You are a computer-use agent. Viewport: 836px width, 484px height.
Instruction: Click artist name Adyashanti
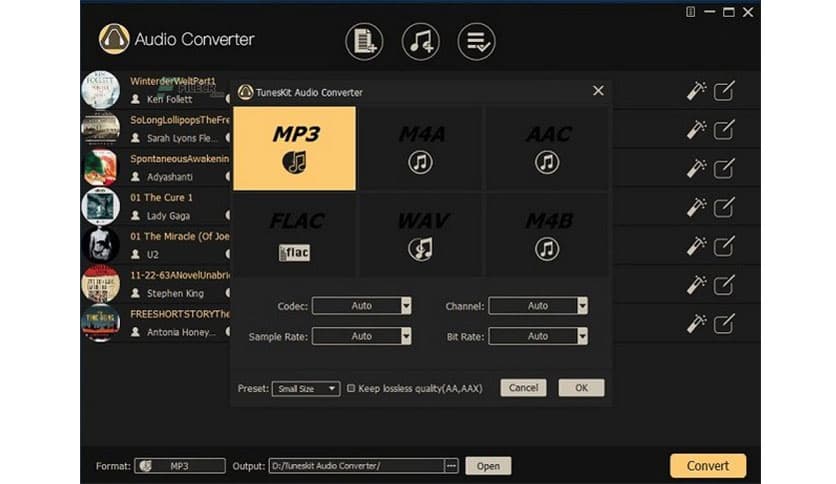(170, 177)
